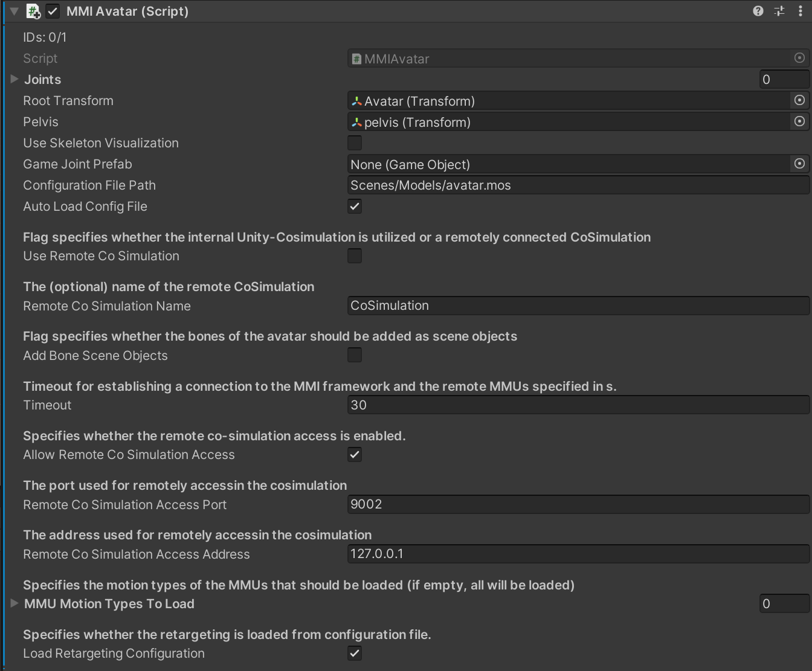Collapse the MMI Avatar component foldout
The image size is (812, 671).
14,11
